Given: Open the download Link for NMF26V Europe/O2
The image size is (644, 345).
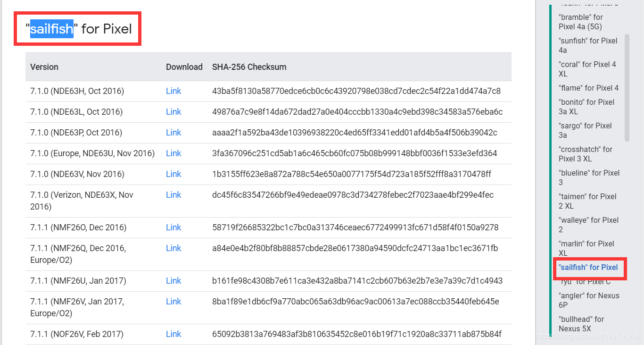Looking at the screenshot, I should [x=173, y=302].
